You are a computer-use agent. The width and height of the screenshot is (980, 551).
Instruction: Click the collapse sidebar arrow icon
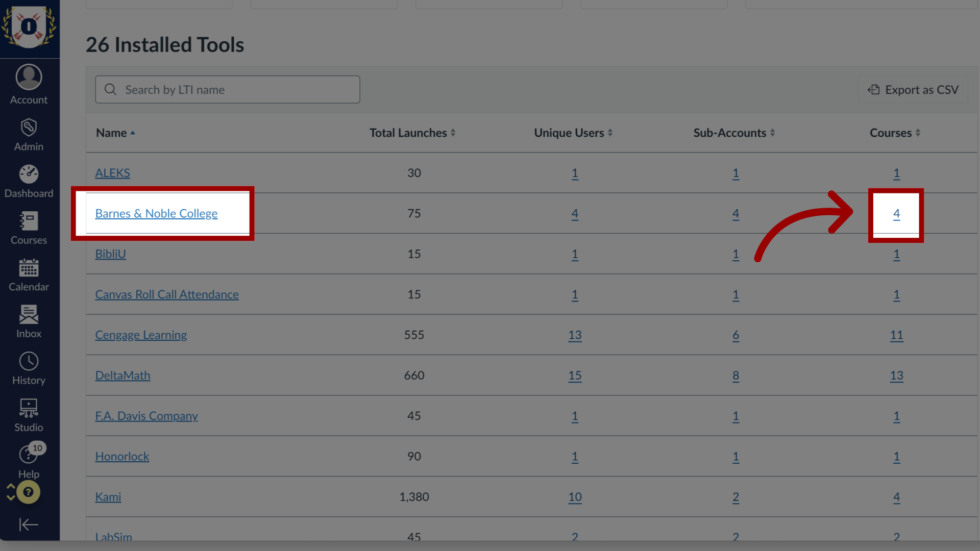[29, 525]
